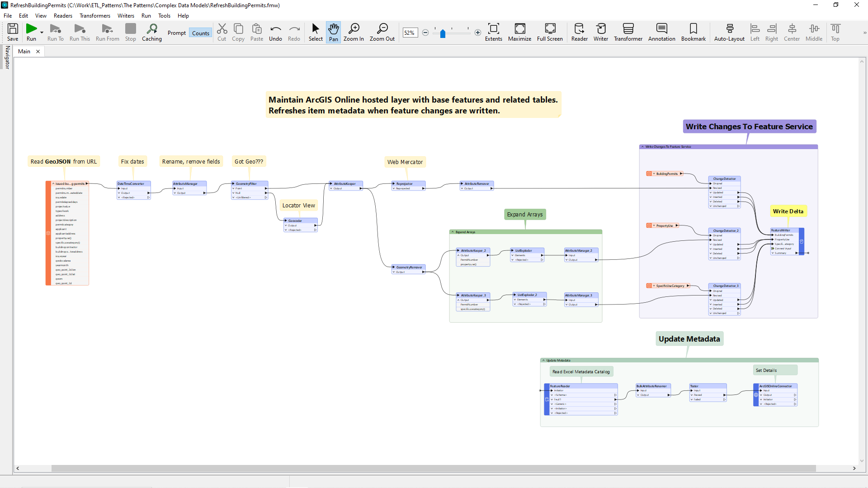Select the Main workspace tab
The image size is (868, 488).
tap(23, 51)
